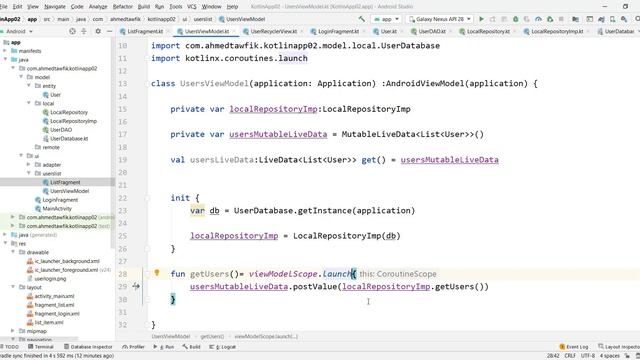Collapse the model package
The width and height of the screenshot is (640, 360).
click(21, 77)
